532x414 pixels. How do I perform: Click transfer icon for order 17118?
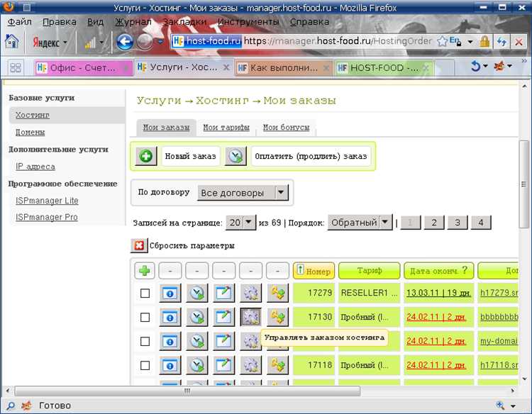[277, 365]
